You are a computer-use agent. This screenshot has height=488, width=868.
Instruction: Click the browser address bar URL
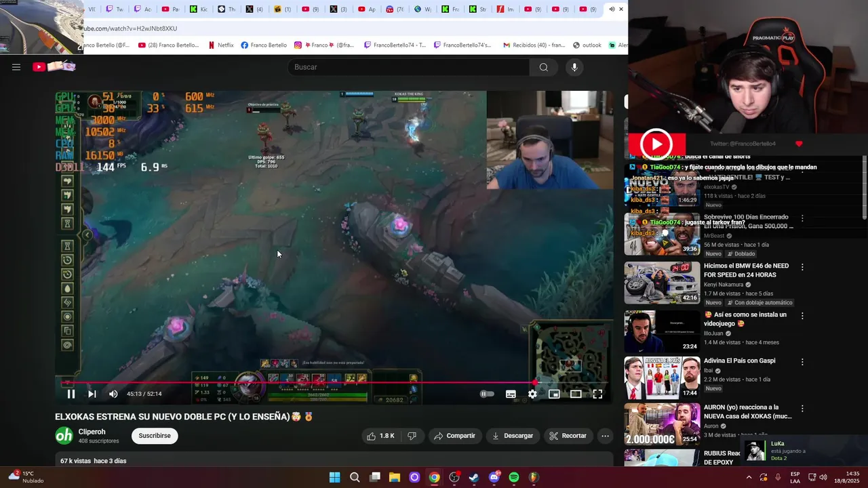[129, 28]
